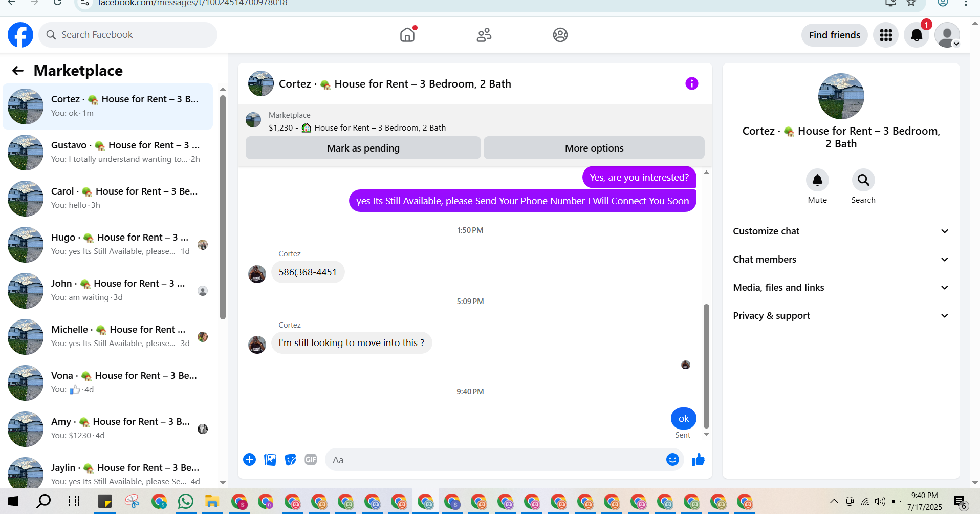Click the message input box
980x514 pixels.
[496, 460]
